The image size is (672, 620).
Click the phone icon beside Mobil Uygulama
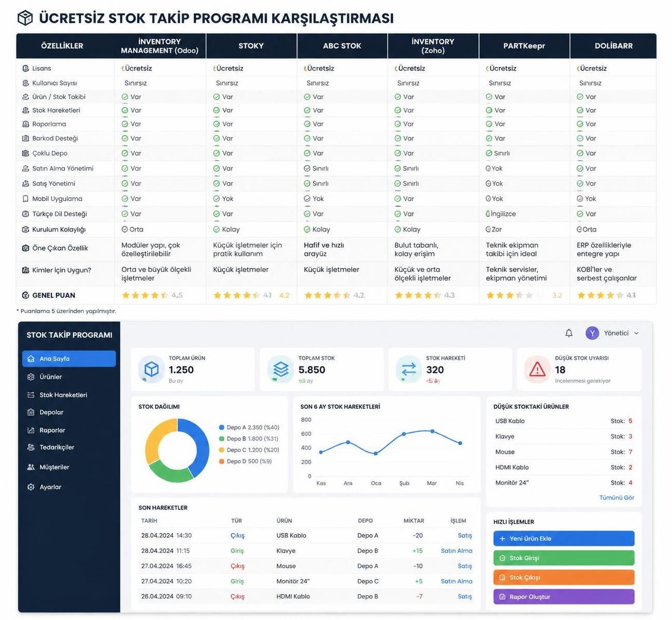(x=26, y=199)
